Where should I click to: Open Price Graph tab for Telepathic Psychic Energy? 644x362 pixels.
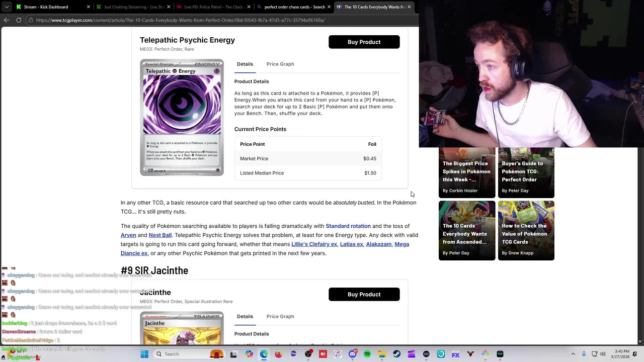click(x=280, y=64)
